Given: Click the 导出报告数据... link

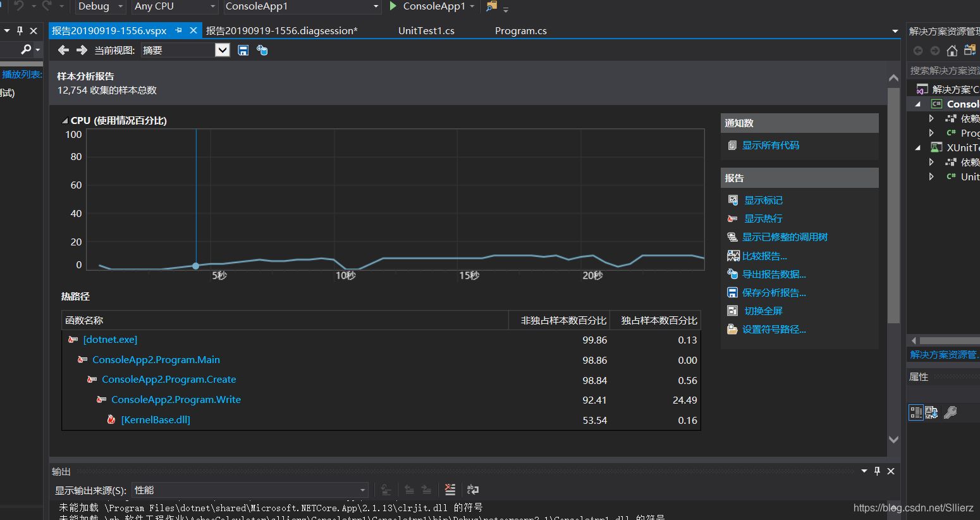Looking at the screenshot, I should [x=774, y=274].
